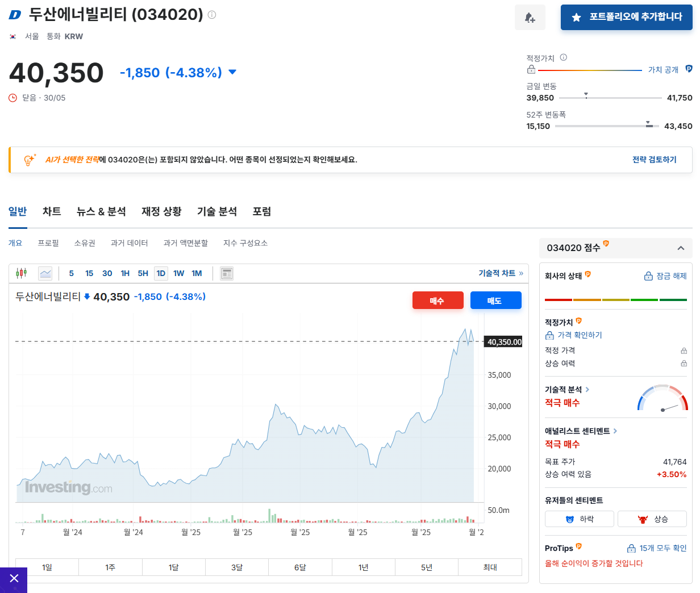Screen dimensions: 700x593
Task: Switch to the 재정 상황 tab
Action: coord(161,211)
